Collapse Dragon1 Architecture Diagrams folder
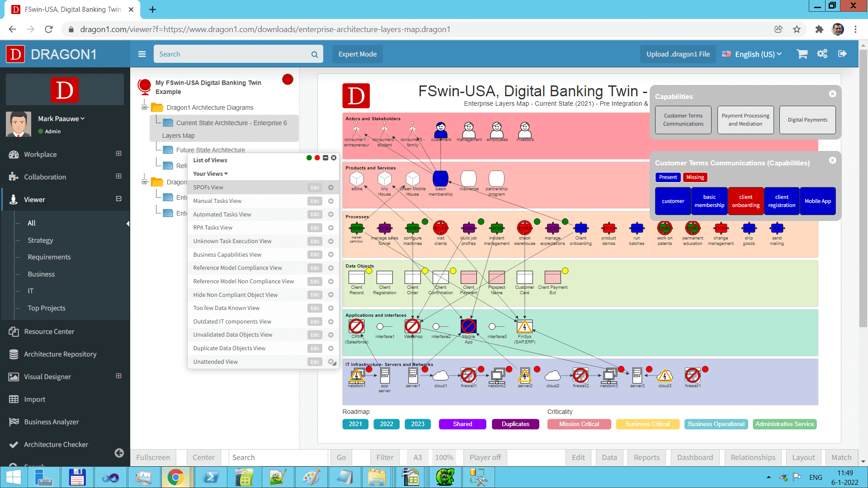This screenshot has height=488, width=868. pos(144,107)
